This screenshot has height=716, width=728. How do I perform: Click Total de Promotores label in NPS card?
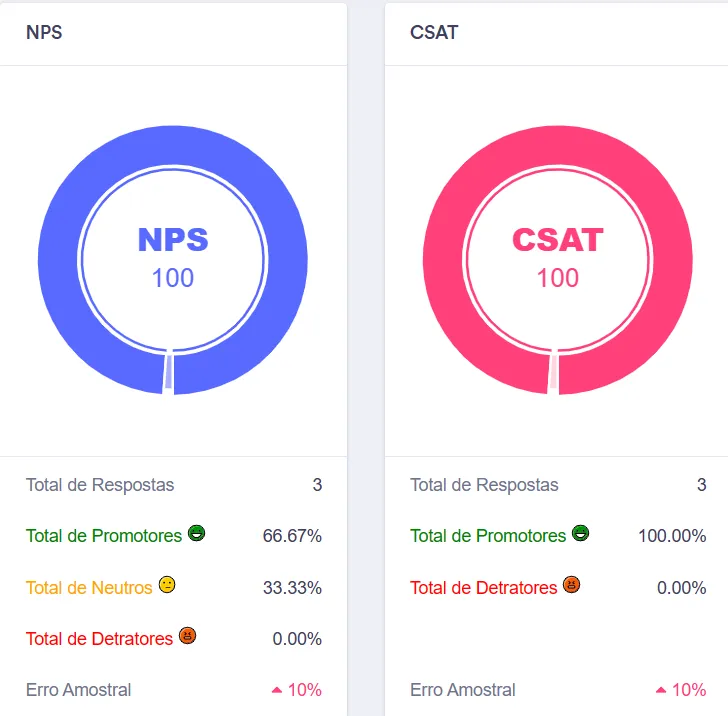[x=104, y=536]
